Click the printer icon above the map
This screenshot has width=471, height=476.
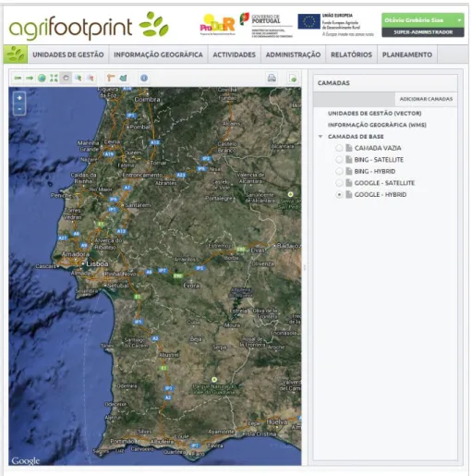coord(272,79)
